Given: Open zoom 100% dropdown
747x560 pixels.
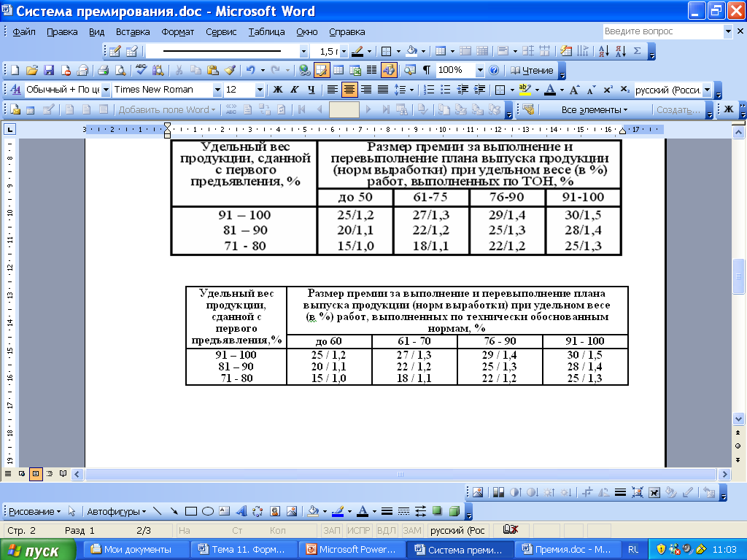Looking at the screenshot, I should (x=480, y=71).
